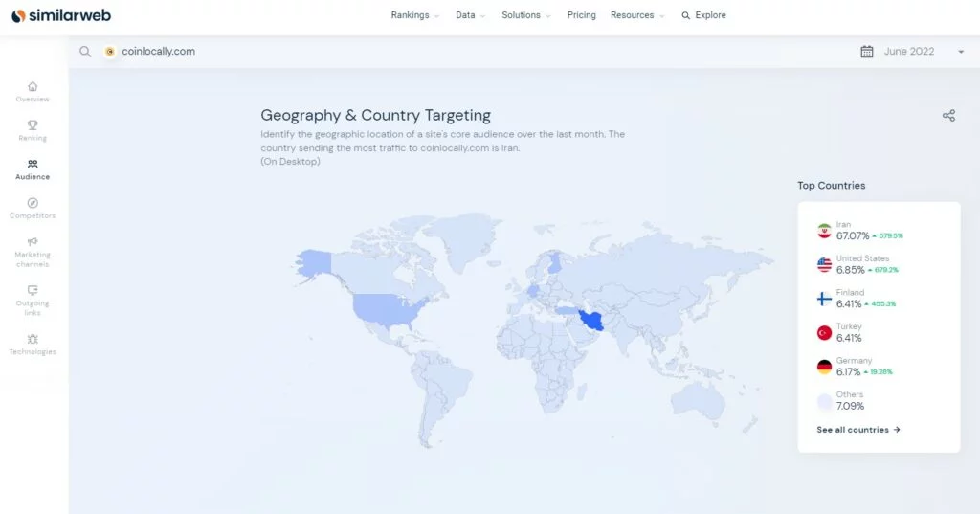The height and width of the screenshot is (514, 980).
Task: Expand the Rankings menu
Action: coord(415,15)
